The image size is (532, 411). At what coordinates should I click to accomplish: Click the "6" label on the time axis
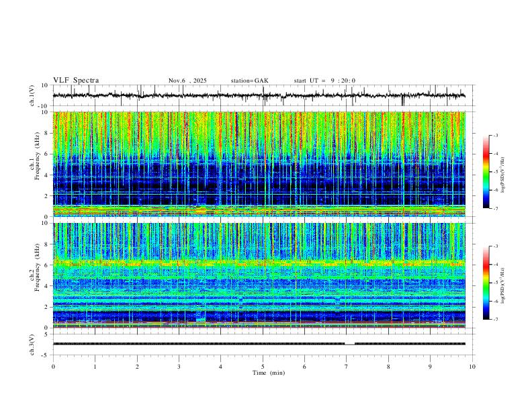(x=304, y=367)
